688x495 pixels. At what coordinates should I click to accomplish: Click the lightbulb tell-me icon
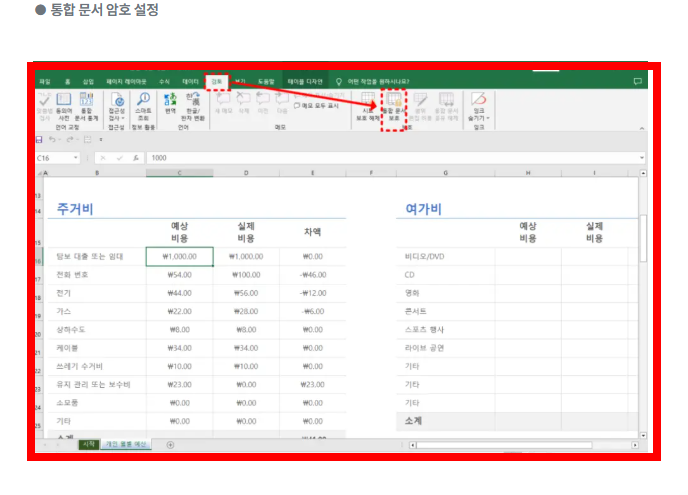[x=339, y=82]
